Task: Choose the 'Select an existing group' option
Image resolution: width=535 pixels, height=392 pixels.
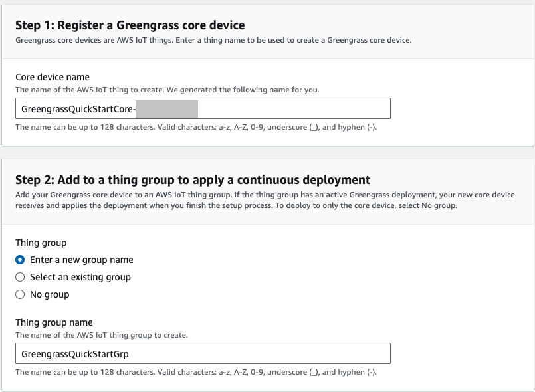Action: point(20,277)
